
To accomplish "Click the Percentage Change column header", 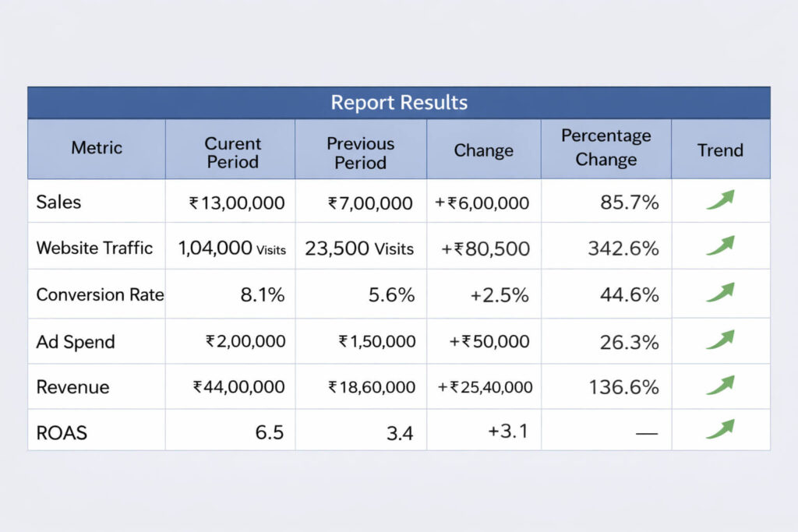I will 606,148.
